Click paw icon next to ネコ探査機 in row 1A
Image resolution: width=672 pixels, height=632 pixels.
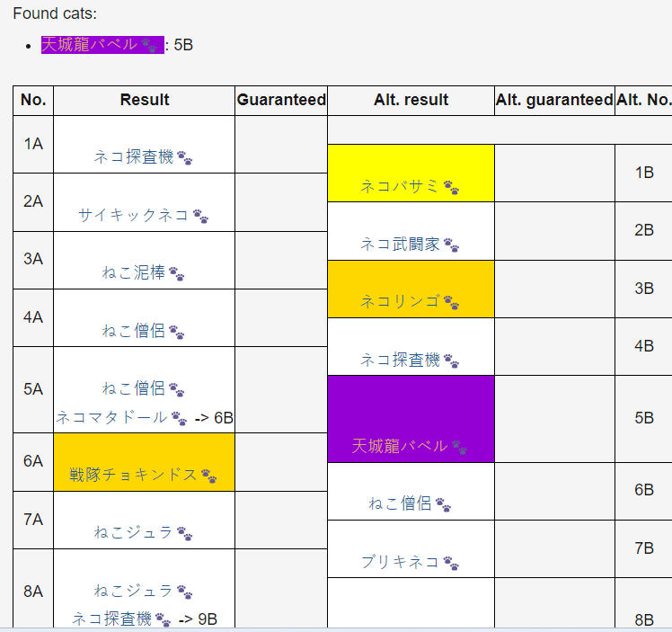185,158
